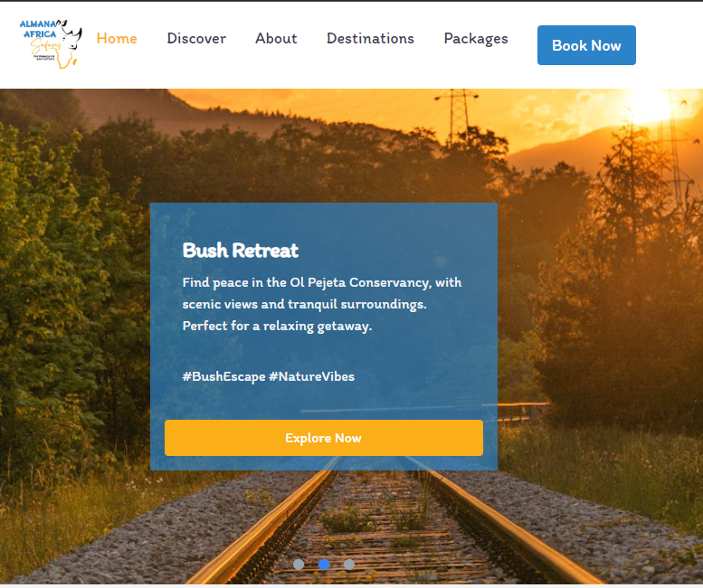Click the Ol Pejeta Conservancy description text

322,293
